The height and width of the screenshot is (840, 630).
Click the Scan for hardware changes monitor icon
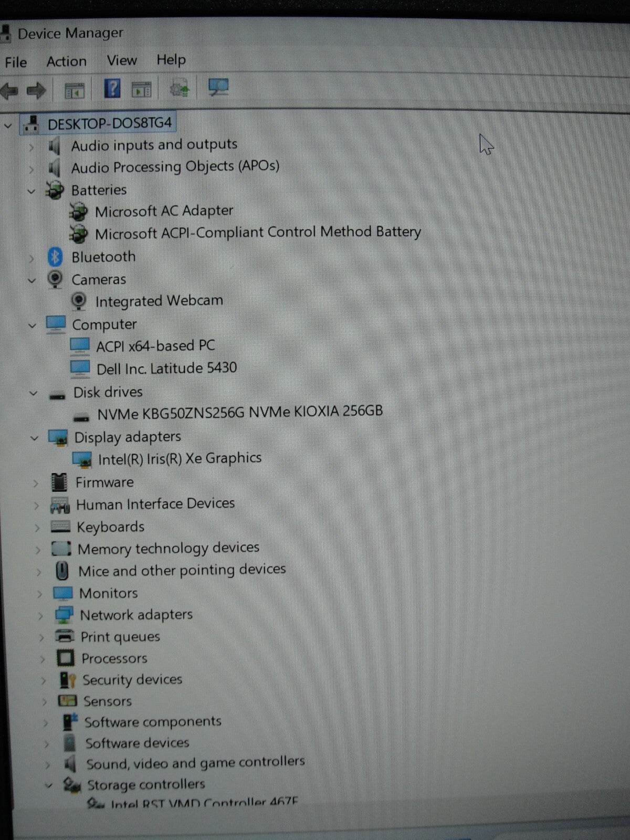[218, 87]
